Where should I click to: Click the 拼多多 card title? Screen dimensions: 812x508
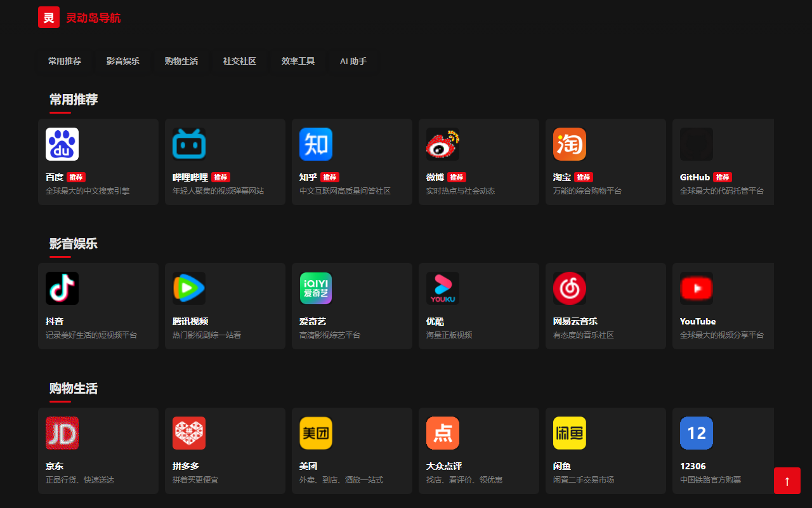pos(186,466)
